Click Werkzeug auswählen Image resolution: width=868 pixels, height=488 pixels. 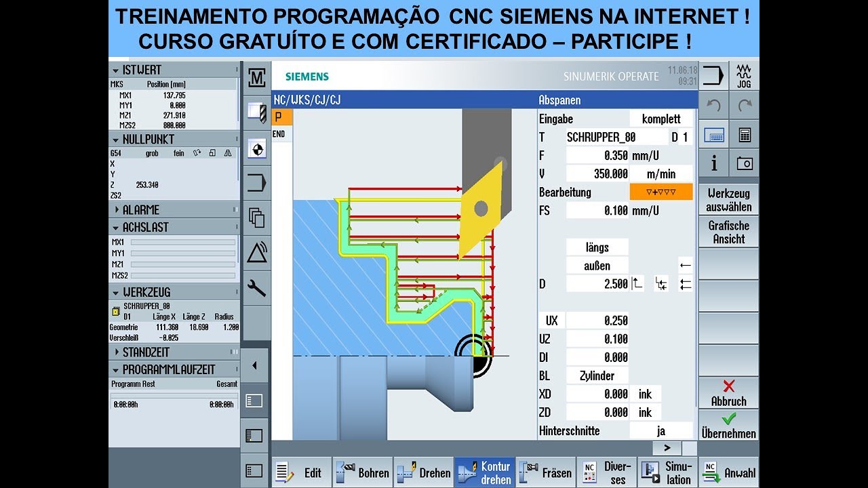pos(729,200)
